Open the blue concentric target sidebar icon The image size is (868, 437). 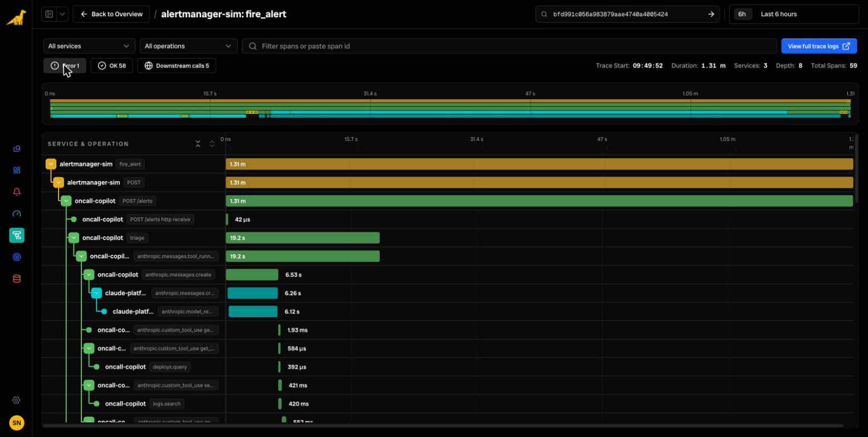coord(17,257)
